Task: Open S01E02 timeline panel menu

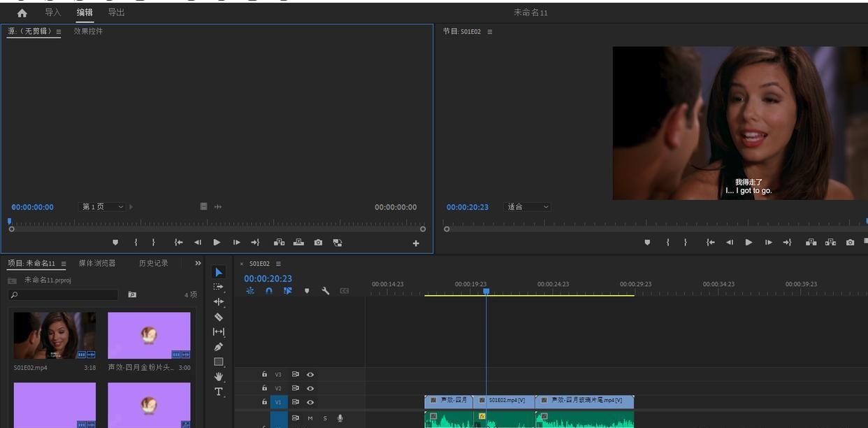Action: click(278, 264)
